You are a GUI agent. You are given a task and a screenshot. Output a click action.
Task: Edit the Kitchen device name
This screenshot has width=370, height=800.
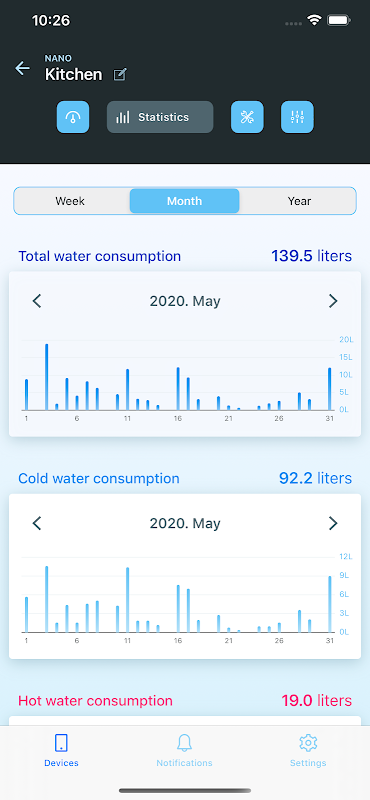(120, 75)
